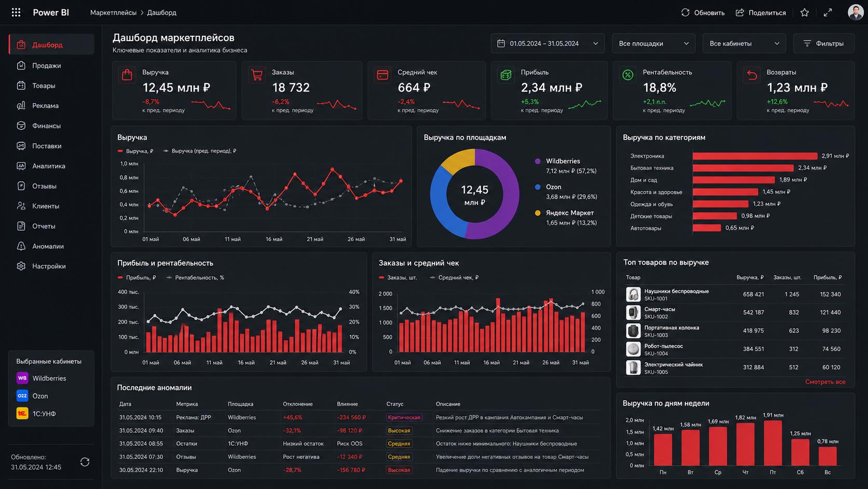This screenshot has width=868, height=489.
Task: Open the app launcher grid icon
Action: pos(16,12)
